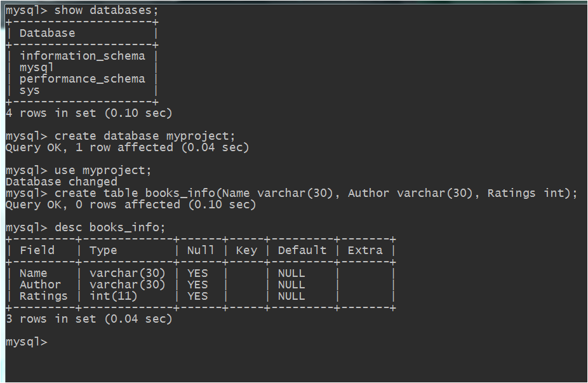Click the empty mysql prompt at the bottom

[27, 342]
